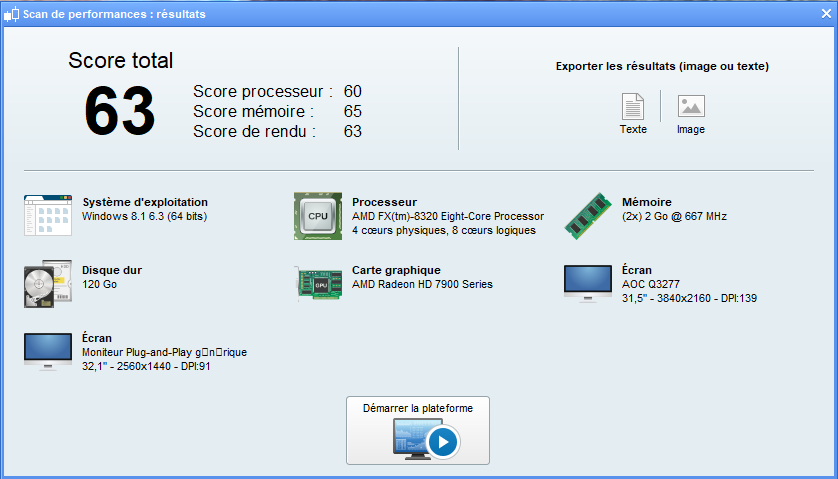
Task: Close the Scan de performances window
Action: pos(826,14)
